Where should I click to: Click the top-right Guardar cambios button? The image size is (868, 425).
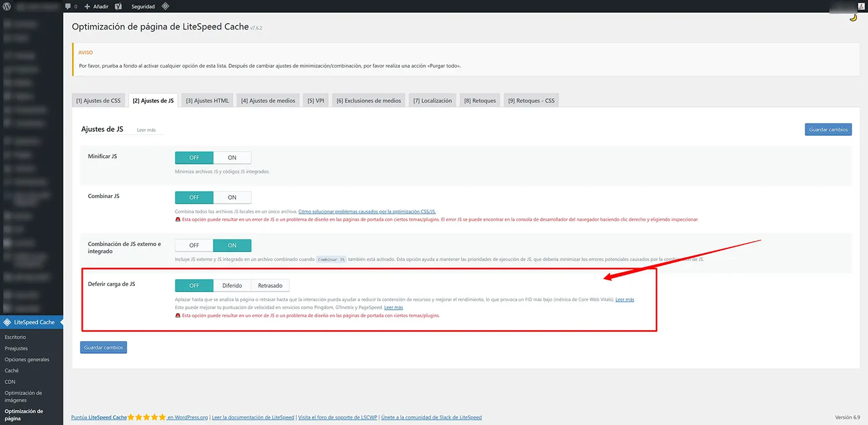point(828,130)
